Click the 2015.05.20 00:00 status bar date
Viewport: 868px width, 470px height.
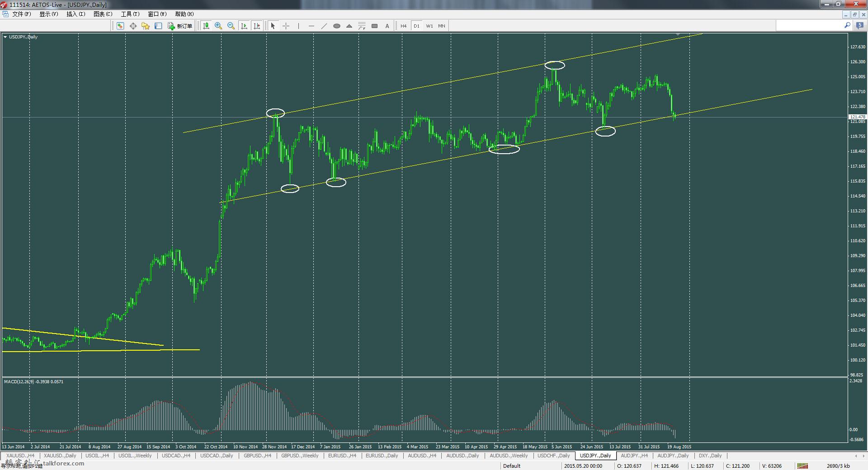(x=584, y=465)
